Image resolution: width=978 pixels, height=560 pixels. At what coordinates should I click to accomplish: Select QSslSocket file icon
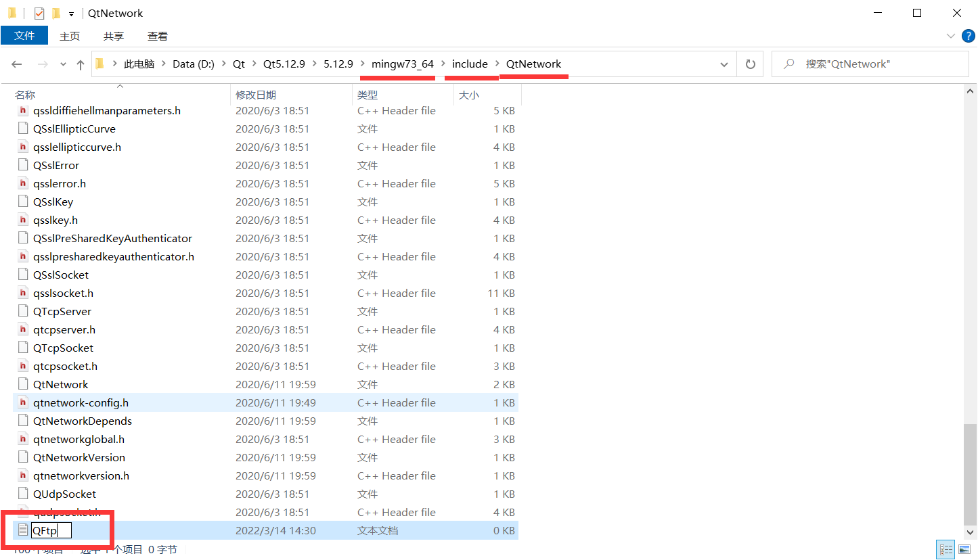(23, 275)
